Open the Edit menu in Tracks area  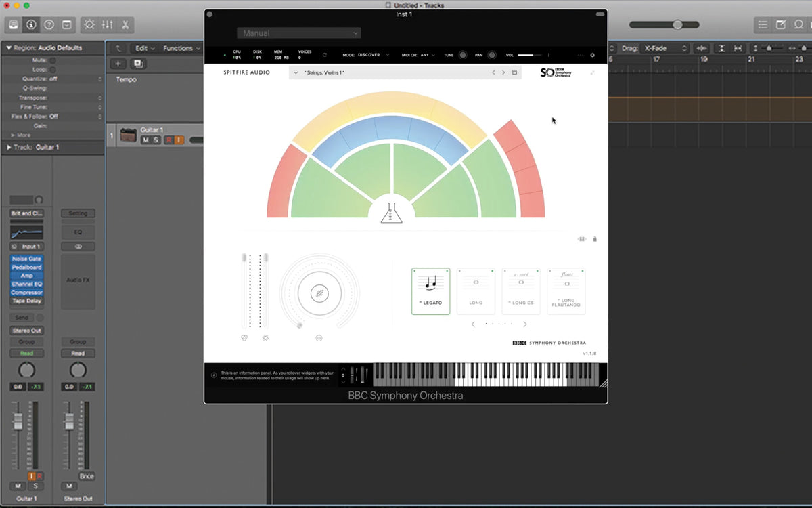[x=145, y=48]
